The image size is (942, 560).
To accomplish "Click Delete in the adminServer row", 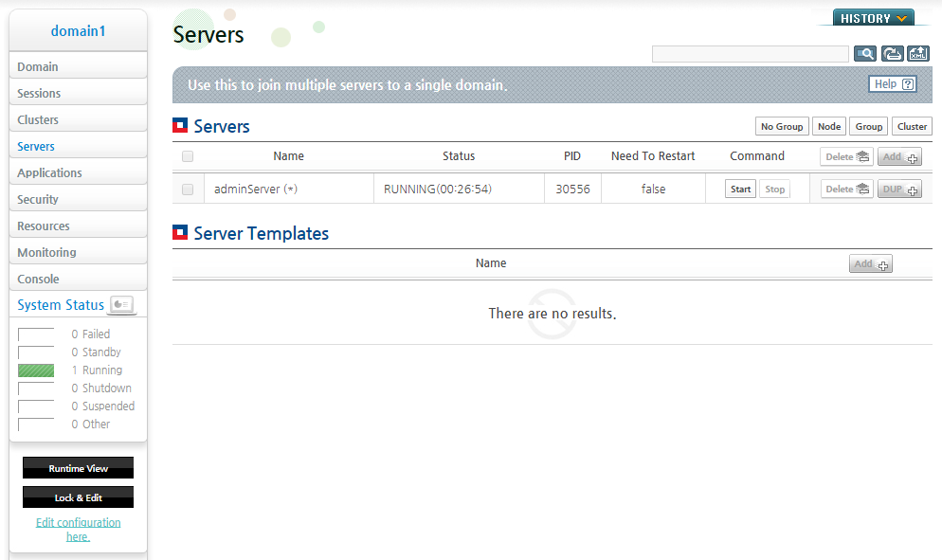I will tap(846, 190).
